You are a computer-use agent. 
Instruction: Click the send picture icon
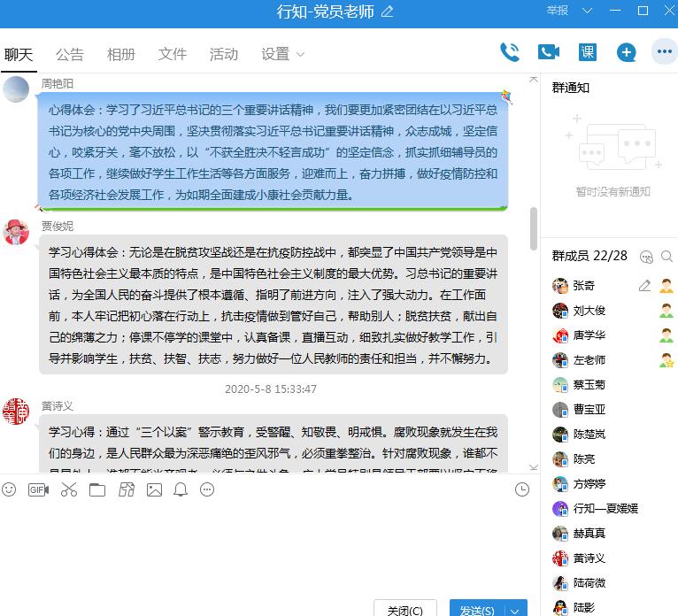(x=154, y=489)
